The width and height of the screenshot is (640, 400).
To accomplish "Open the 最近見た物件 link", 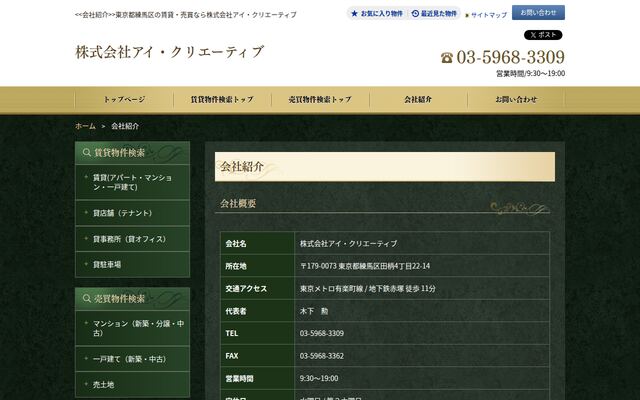I will coord(439,13).
